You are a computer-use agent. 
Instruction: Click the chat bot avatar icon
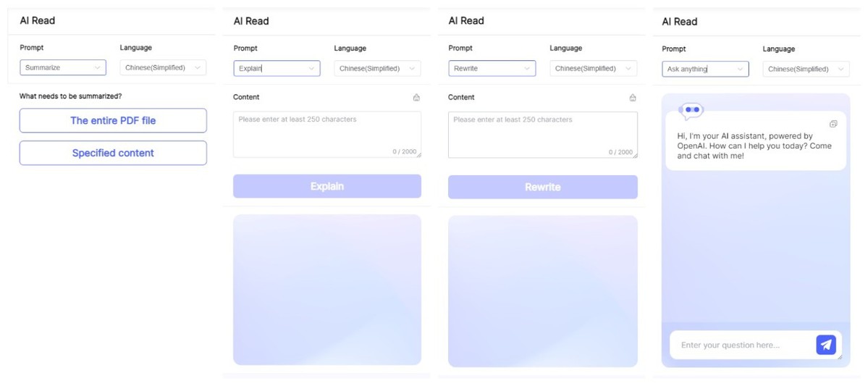pyautogui.click(x=692, y=110)
